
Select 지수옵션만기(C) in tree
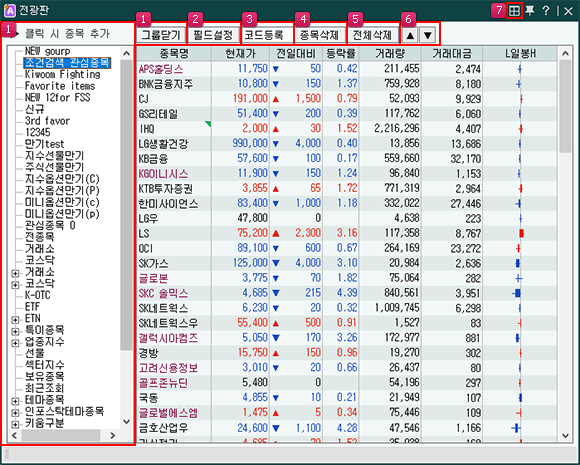pos(62,179)
